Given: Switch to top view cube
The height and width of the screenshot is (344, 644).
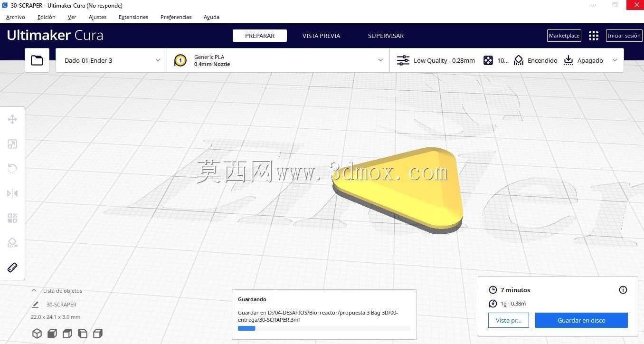Looking at the screenshot, I should pos(67,333).
